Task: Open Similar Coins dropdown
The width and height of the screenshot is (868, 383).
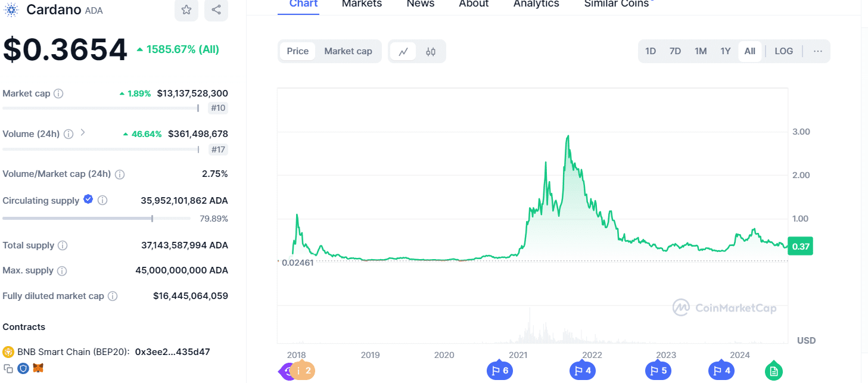Action: click(617, 4)
